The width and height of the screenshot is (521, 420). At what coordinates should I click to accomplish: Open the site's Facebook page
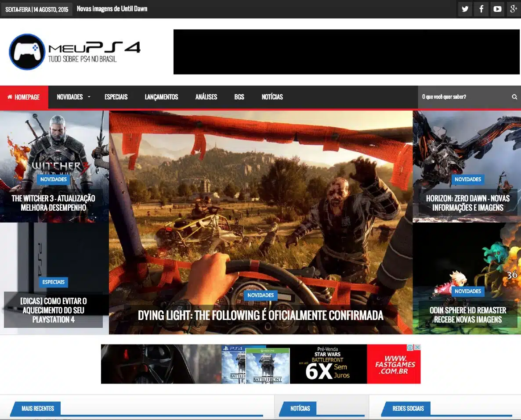[481, 9]
